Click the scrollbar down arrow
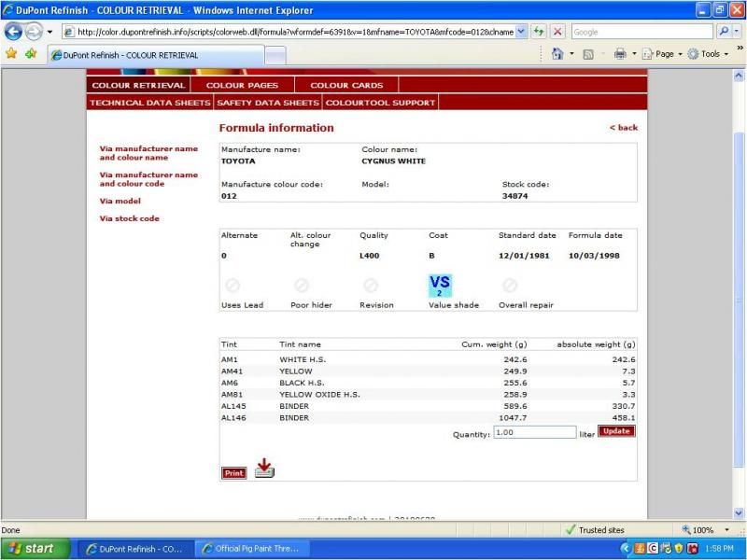Image resolution: width=747 pixels, height=560 pixels. [739, 513]
